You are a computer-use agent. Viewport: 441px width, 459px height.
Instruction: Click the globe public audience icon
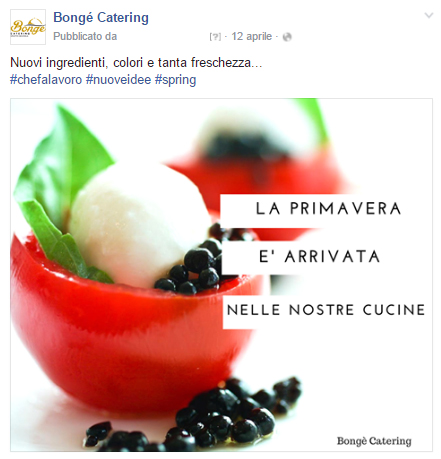point(287,37)
